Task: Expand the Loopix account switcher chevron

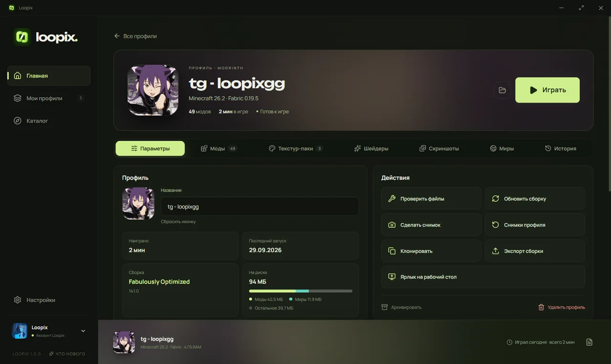Action: [x=83, y=331]
